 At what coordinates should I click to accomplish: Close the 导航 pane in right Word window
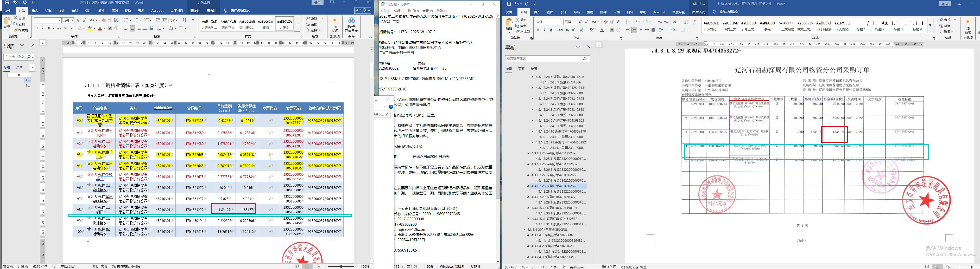(x=589, y=47)
